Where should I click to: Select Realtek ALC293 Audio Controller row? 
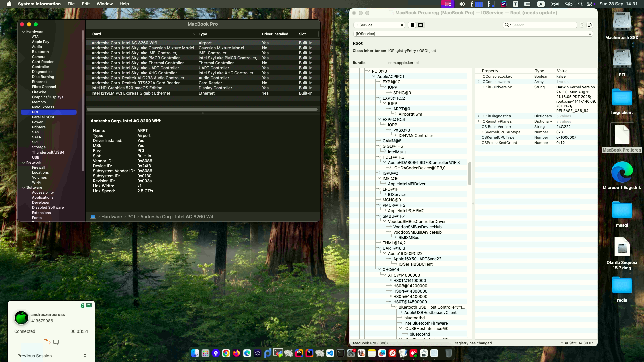(202, 78)
